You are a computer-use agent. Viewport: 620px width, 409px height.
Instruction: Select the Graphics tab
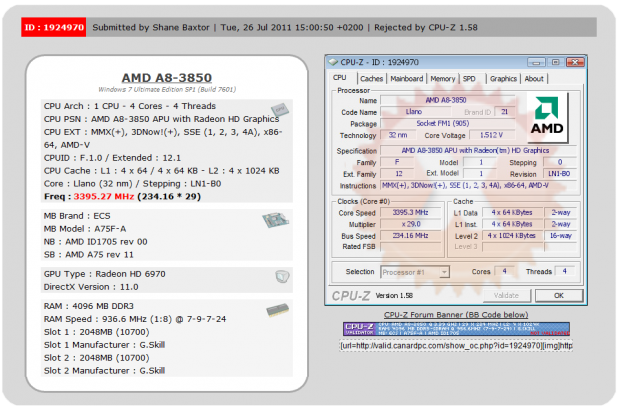pyautogui.click(x=503, y=79)
